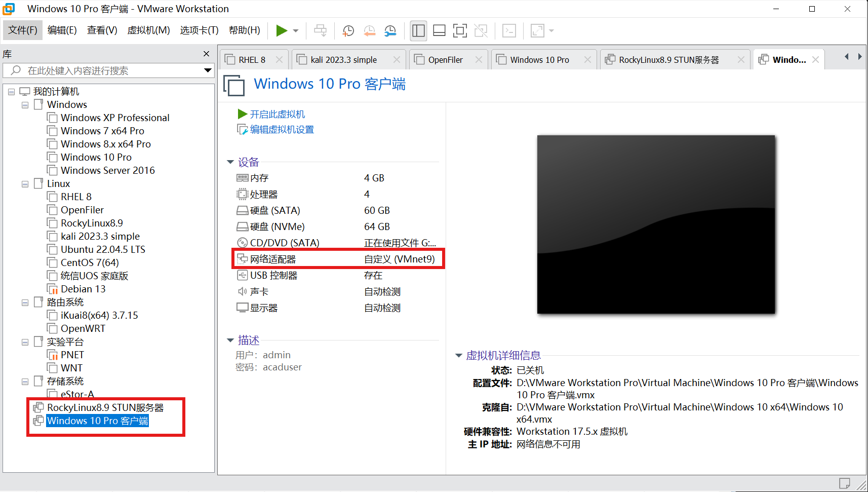Select Ubuntu 22.04.5 LTS in library
The width and height of the screenshot is (868, 492).
pos(103,250)
